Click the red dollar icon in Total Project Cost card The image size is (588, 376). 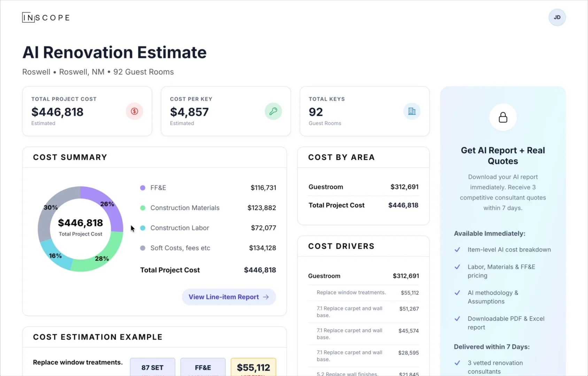click(x=134, y=111)
